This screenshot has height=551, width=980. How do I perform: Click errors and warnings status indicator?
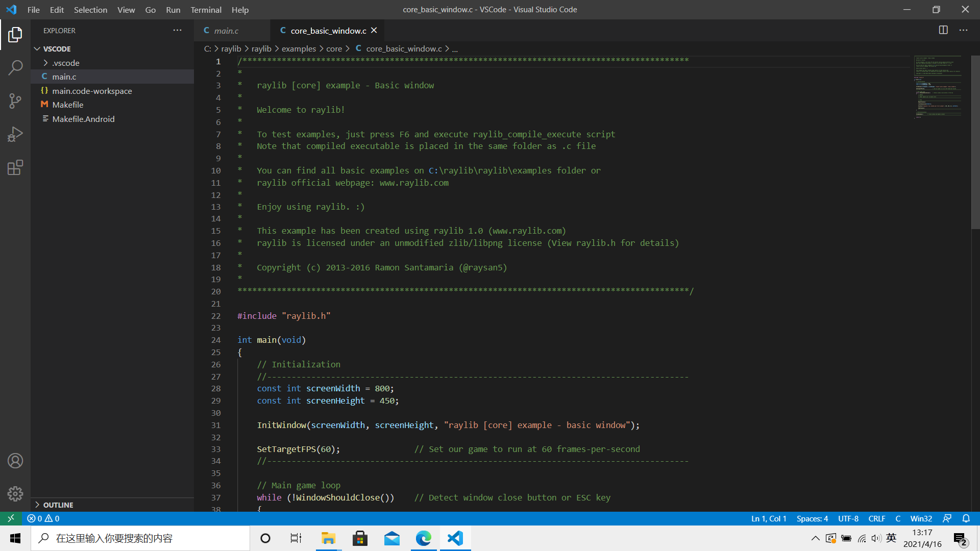click(x=43, y=518)
